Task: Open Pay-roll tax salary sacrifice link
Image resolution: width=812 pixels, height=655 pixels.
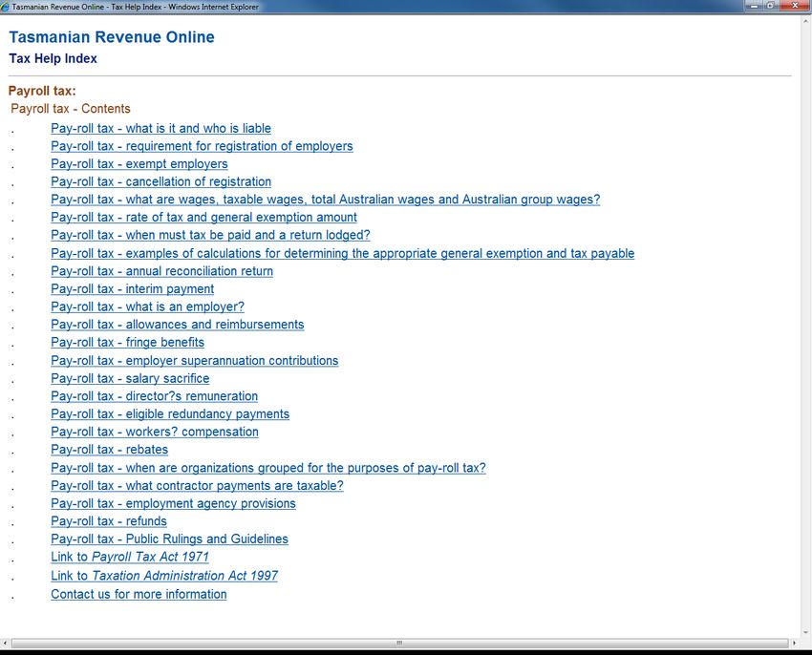Action: coord(130,378)
